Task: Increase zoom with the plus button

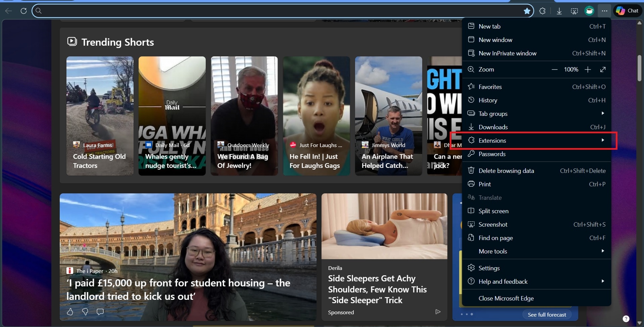Action: 588,69
